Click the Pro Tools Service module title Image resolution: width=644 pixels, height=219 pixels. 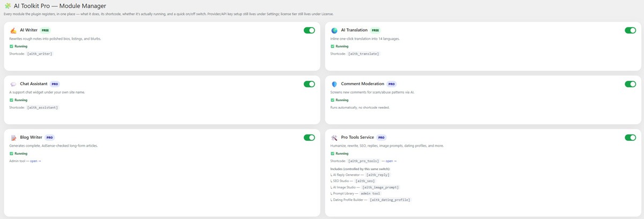pos(357,138)
